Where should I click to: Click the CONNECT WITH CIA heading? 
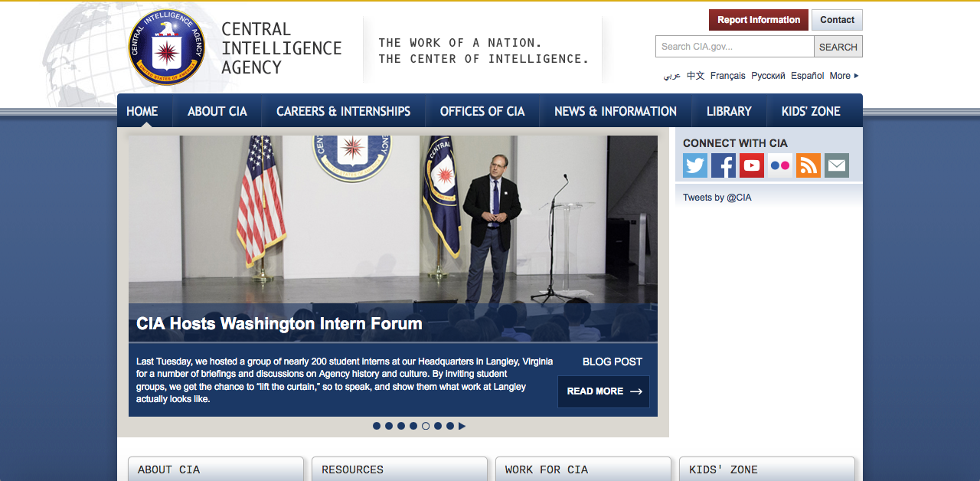pos(735,143)
